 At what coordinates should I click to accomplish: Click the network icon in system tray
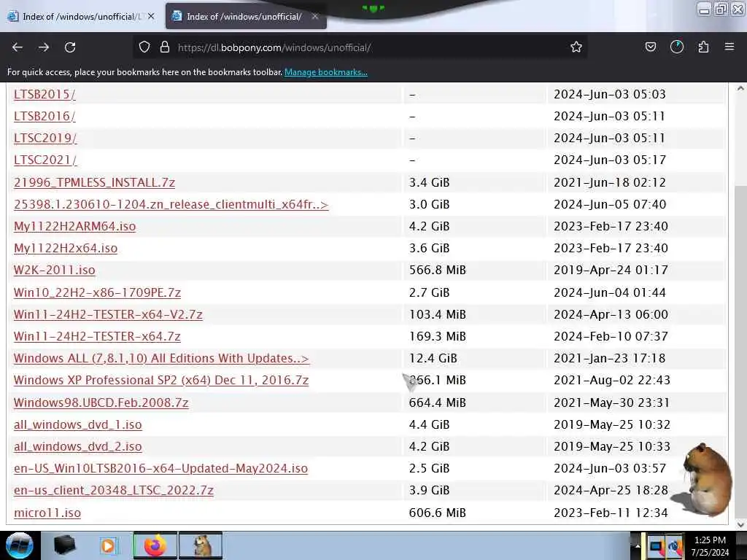[x=674, y=546]
